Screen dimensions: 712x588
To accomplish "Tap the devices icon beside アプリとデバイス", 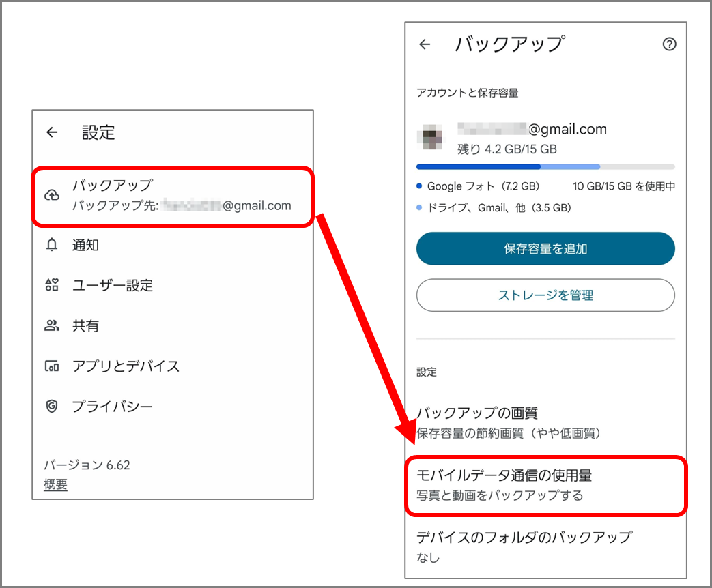I will tap(52, 366).
